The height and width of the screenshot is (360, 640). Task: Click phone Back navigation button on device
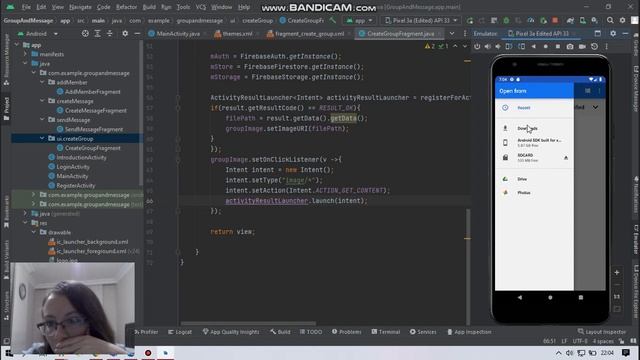tap(520, 298)
